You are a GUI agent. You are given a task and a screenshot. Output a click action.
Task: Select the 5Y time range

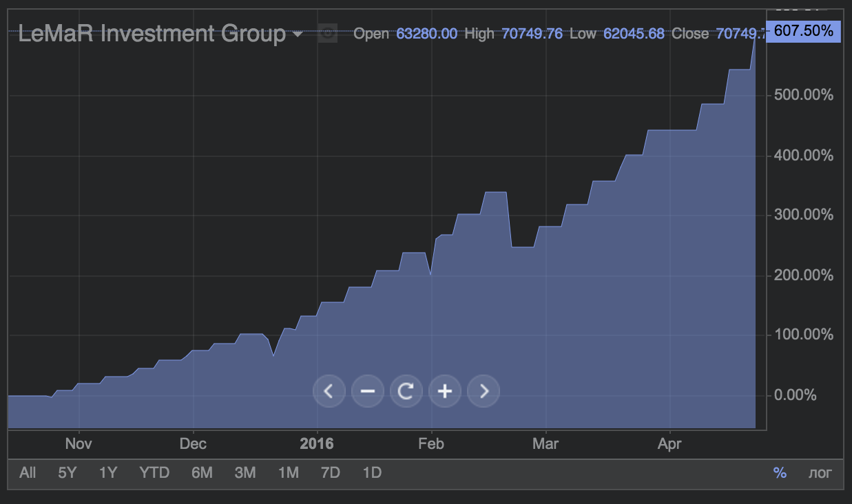pyautogui.click(x=67, y=473)
